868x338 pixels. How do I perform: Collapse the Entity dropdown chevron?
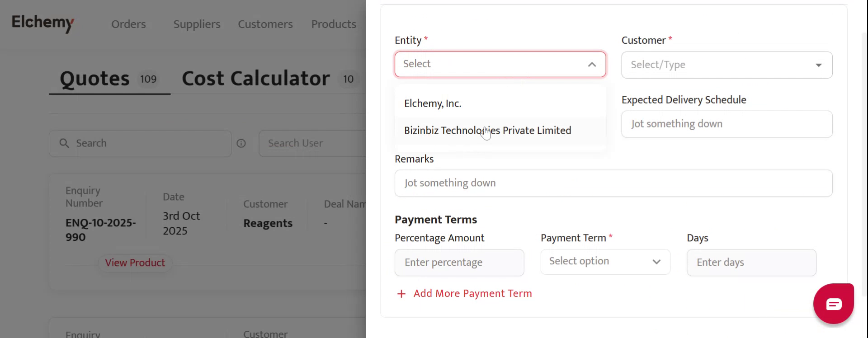(x=592, y=65)
